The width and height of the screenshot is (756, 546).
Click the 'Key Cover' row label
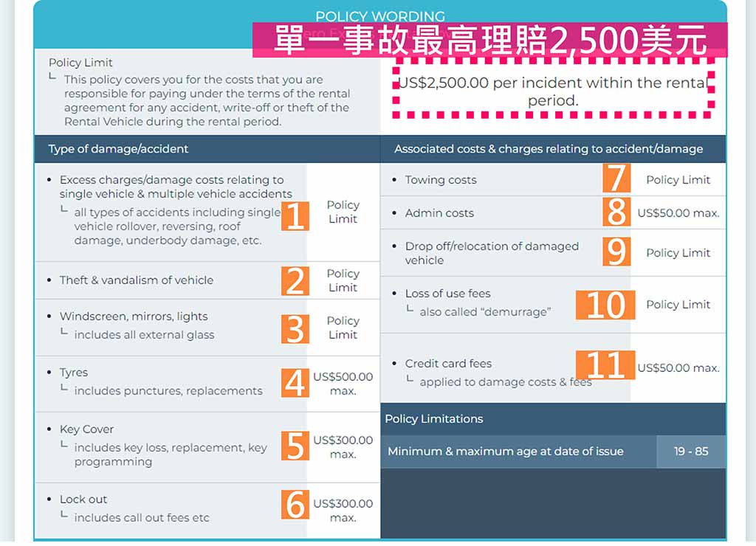point(87,429)
